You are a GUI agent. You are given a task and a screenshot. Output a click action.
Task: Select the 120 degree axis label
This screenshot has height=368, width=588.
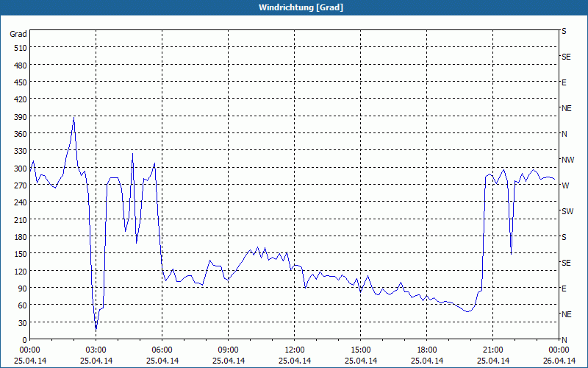pos(21,271)
